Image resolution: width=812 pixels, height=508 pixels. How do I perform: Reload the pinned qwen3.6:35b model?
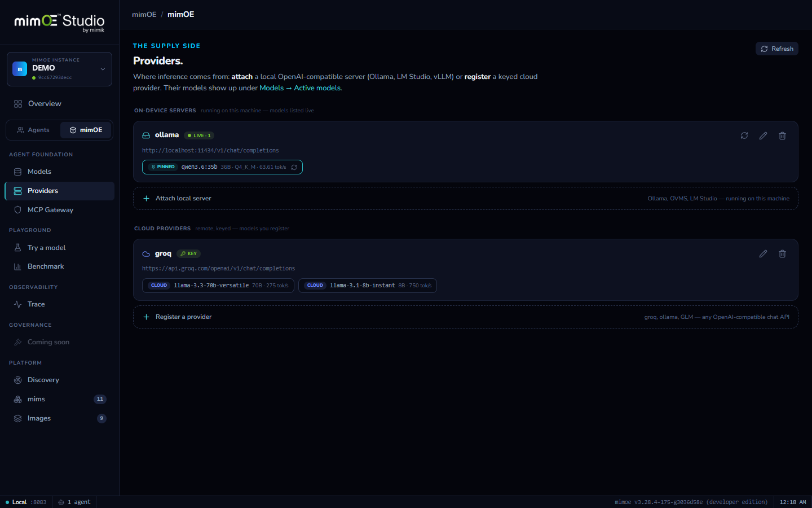[x=294, y=167]
